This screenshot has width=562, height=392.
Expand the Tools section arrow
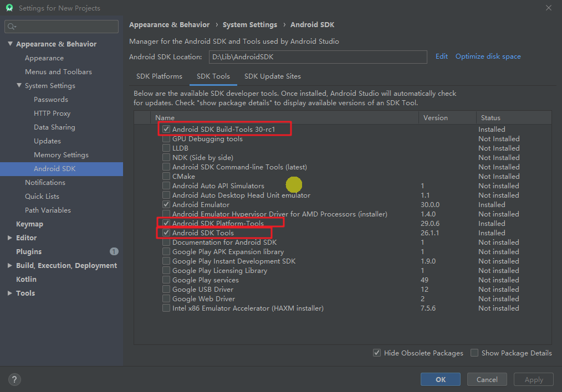click(x=9, y=293)
